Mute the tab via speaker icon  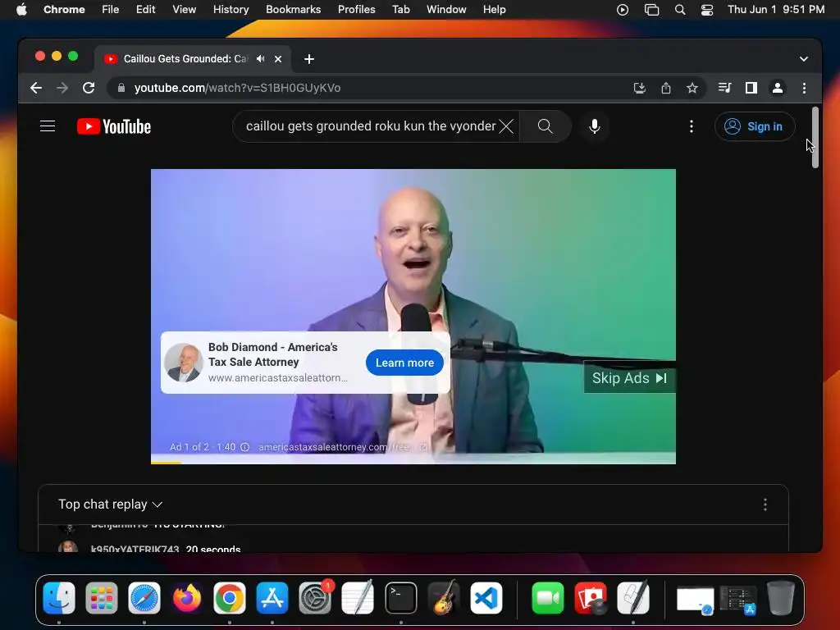click(261, 59)
